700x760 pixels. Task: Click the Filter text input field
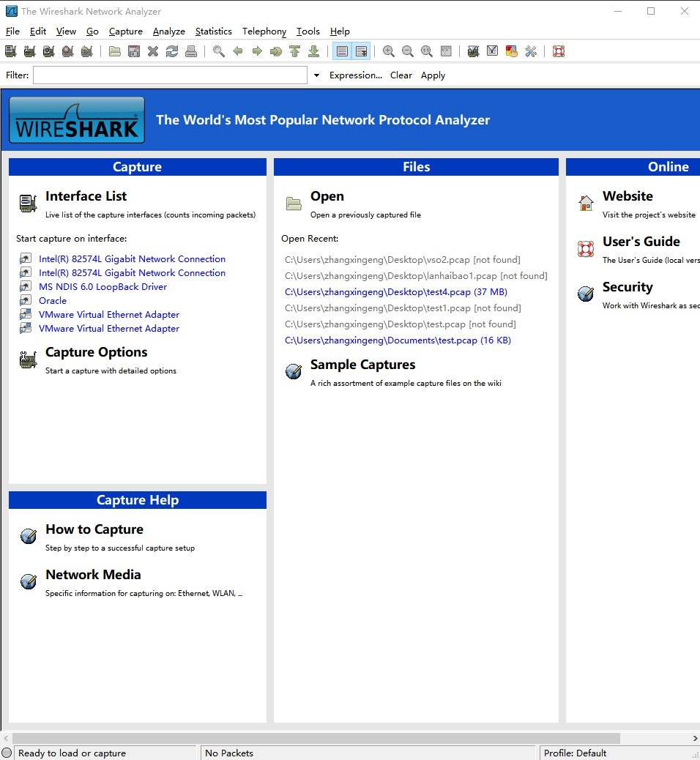tap(170, 75)
